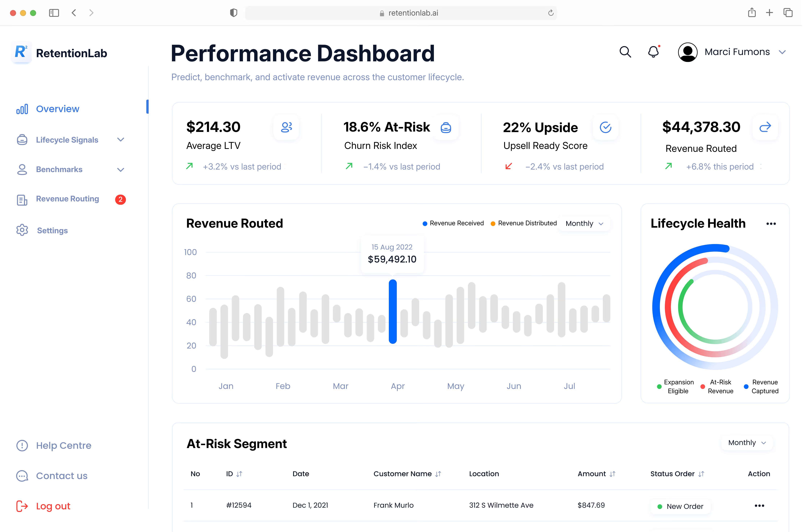Expand Lifecycle Signals submenu
Image resolution: width=803 pixels, height=532 pixels.
pyautogui.click(x=121, y=140)
